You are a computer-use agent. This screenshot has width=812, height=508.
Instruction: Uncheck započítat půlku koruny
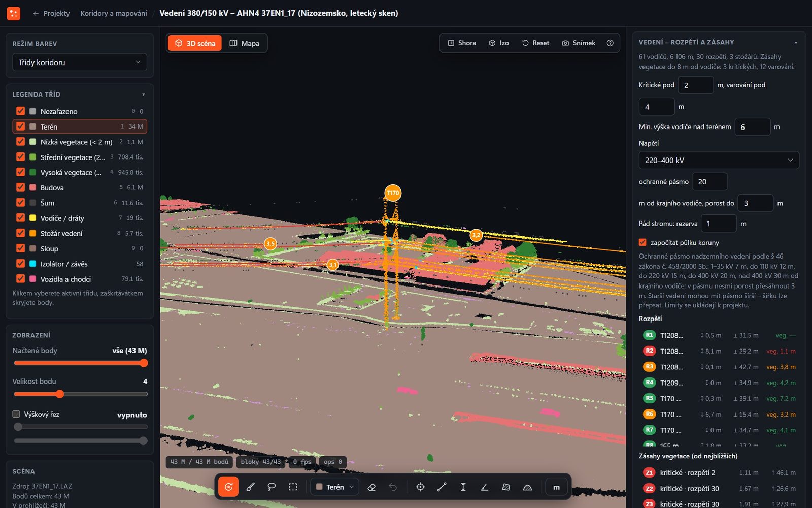point(642,242)
